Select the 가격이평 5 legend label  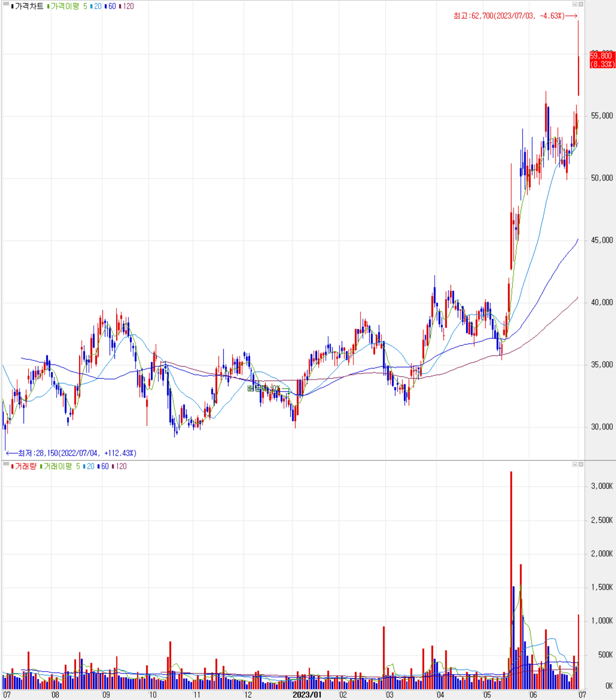tap(67, 6)
